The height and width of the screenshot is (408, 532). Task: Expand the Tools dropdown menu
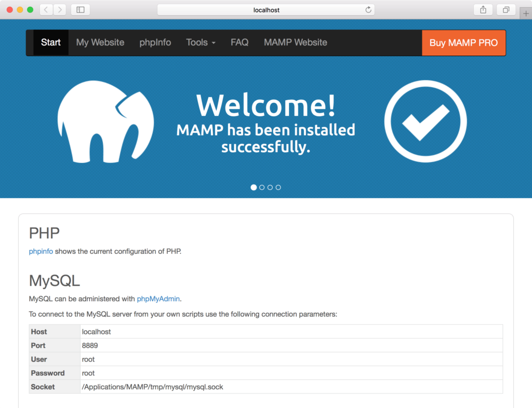point(201,43)
